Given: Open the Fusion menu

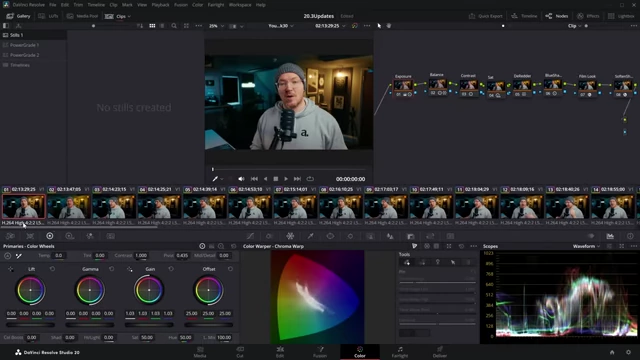Looking at the screenshot, I should (x=181, y=5).
